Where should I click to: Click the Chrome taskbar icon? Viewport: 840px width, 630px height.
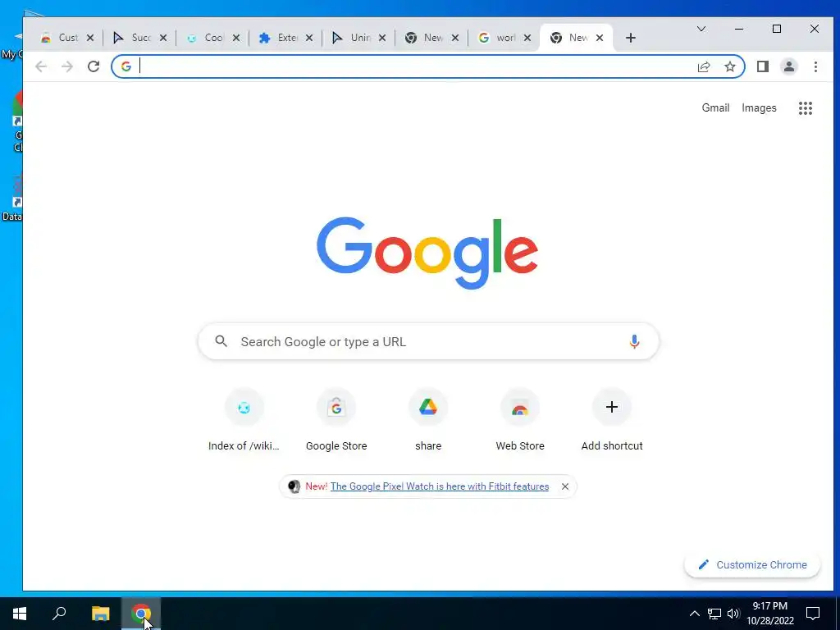click(141, 614)
